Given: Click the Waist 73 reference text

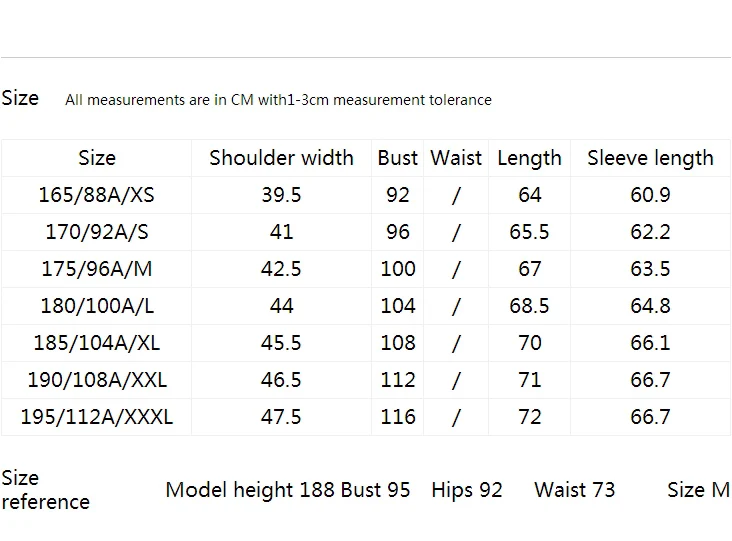Looking at the screenshot, I should pyautogui.click(x=575, y=490).
